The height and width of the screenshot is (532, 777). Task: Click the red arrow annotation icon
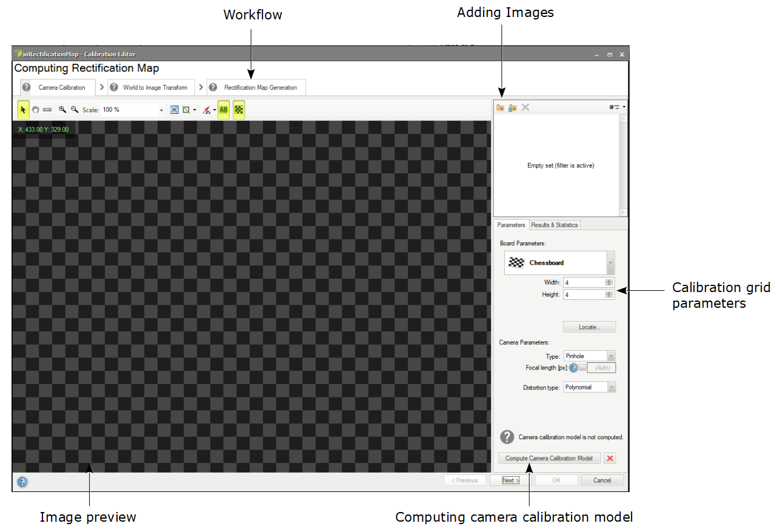207,110
